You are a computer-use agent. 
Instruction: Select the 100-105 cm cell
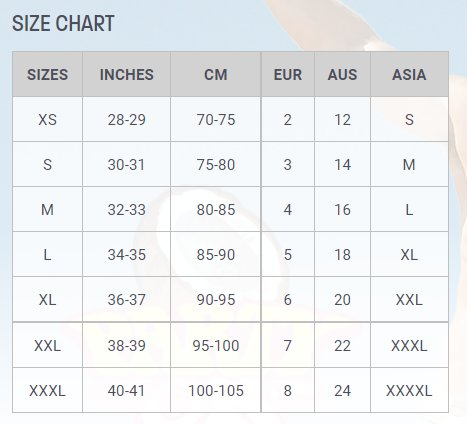[216, 390]
